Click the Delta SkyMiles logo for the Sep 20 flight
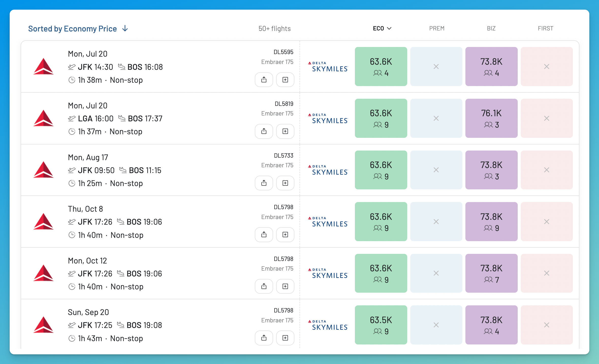Image resolution: width=599 pixels, height=364 pixels. pyautogui.click(x=328, y=325)
